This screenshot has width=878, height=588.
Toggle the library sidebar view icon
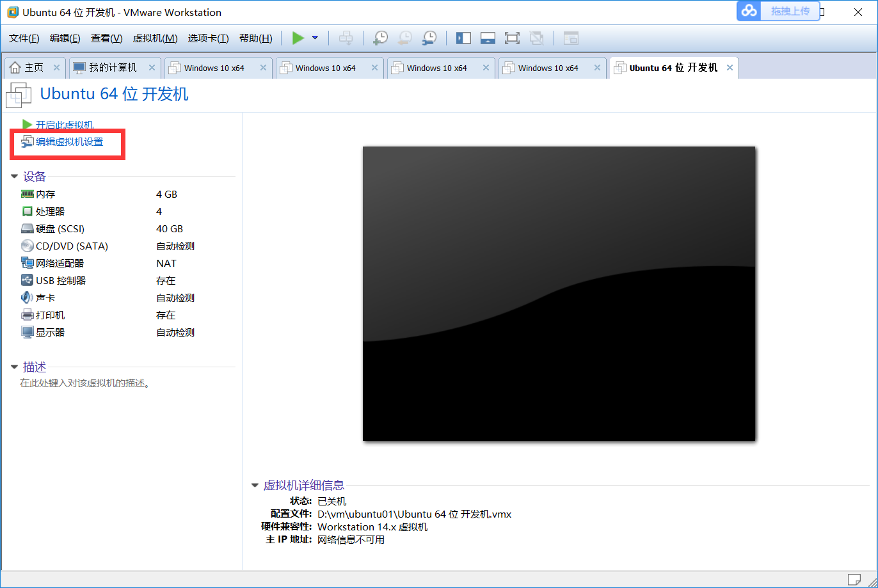pyautogui.click(x=463, y=38)
